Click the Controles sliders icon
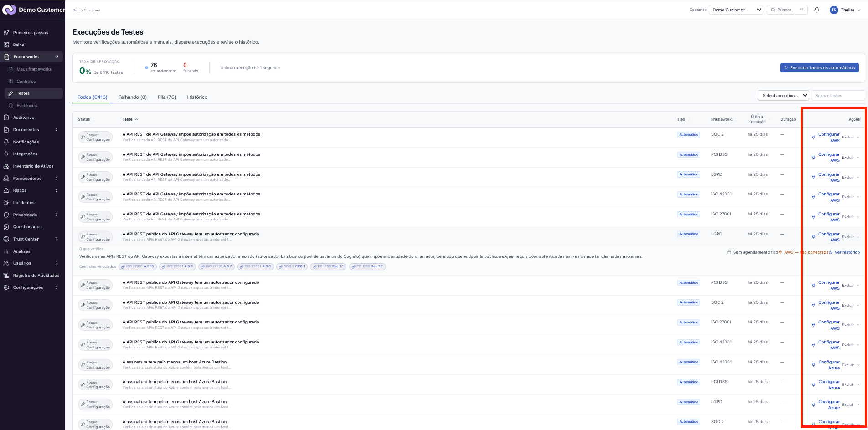Viewport: 868px width, 430px height. pos(11,82)
